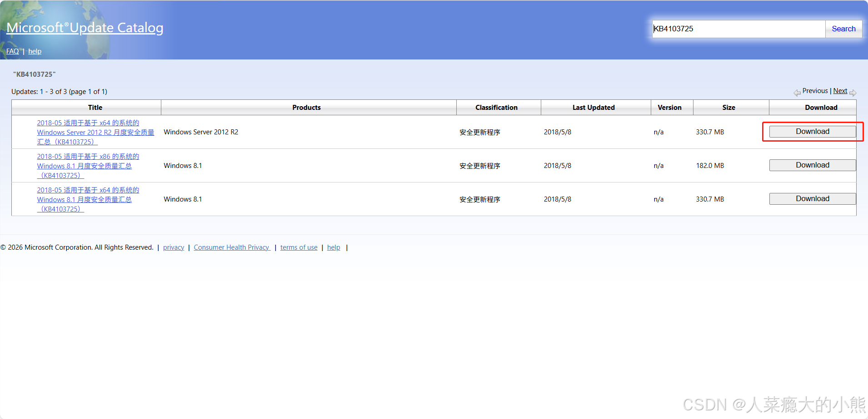Viewport: 868px width, 419px height.
Task: Open Consumer Health Privacy footer link
Action: [232, 247]
